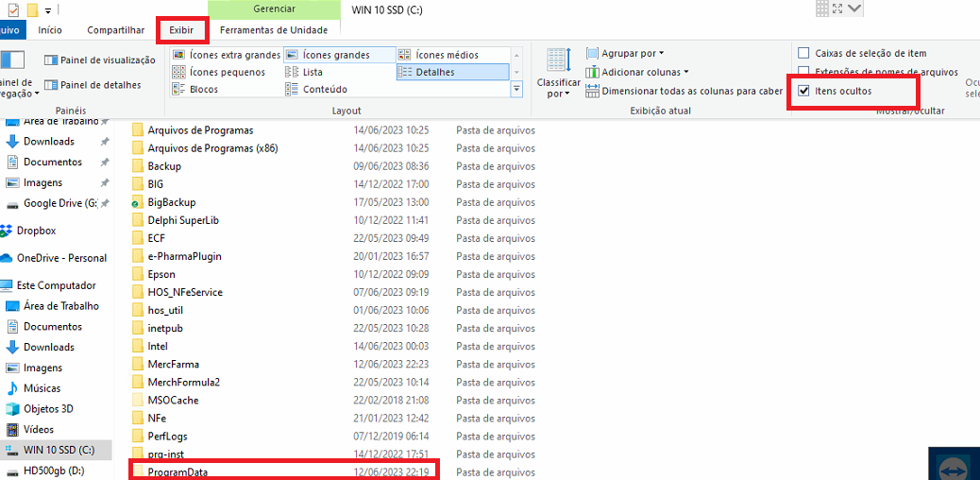
Task: Toggle Painel de detalhes pane
Action: tap(51, 85)
